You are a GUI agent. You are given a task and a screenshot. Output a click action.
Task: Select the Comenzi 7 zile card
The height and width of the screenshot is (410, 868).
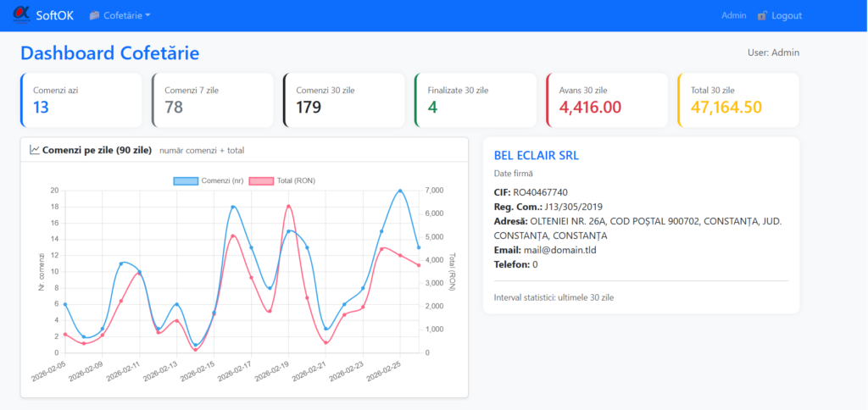(x=212, y=100)
